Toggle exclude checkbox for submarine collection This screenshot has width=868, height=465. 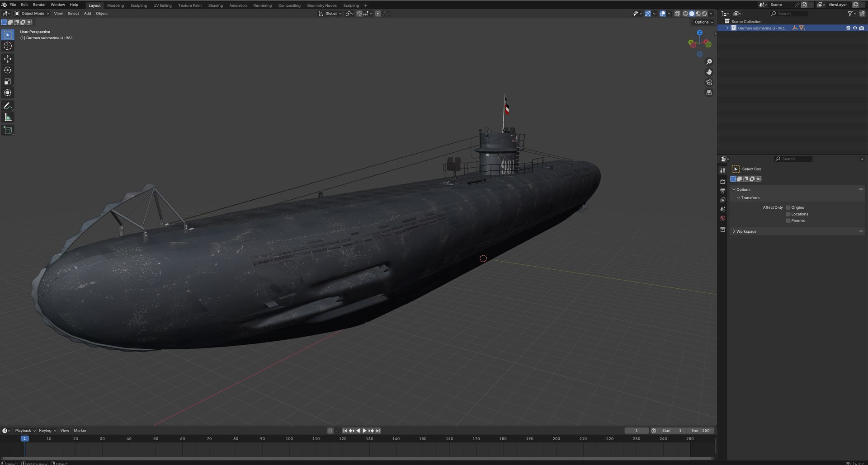tap(848, 28)
